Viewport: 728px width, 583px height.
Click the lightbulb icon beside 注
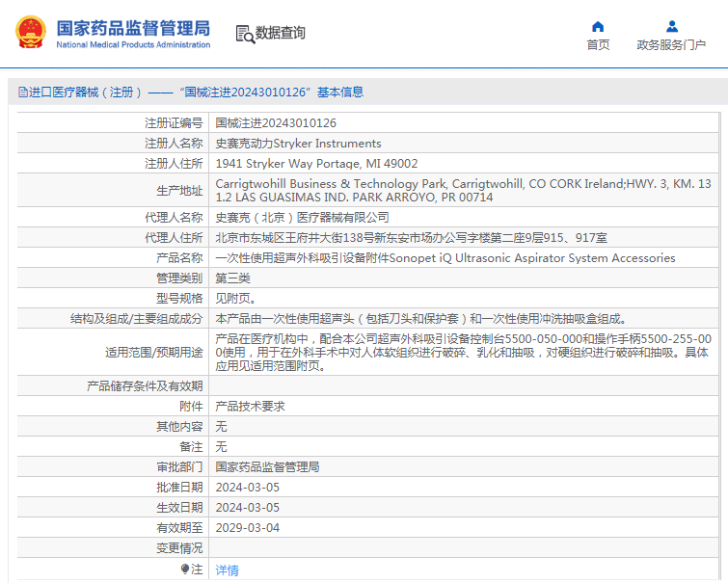[185, 569]
